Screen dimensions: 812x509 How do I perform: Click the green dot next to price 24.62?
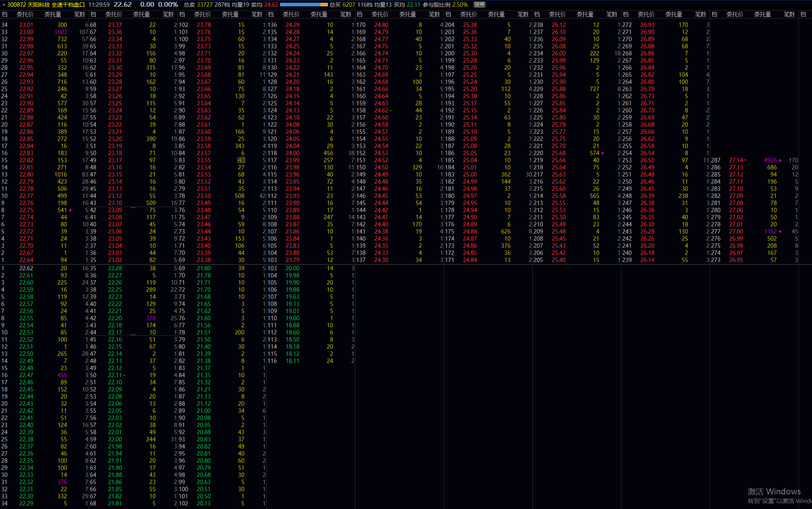point(391,110)
